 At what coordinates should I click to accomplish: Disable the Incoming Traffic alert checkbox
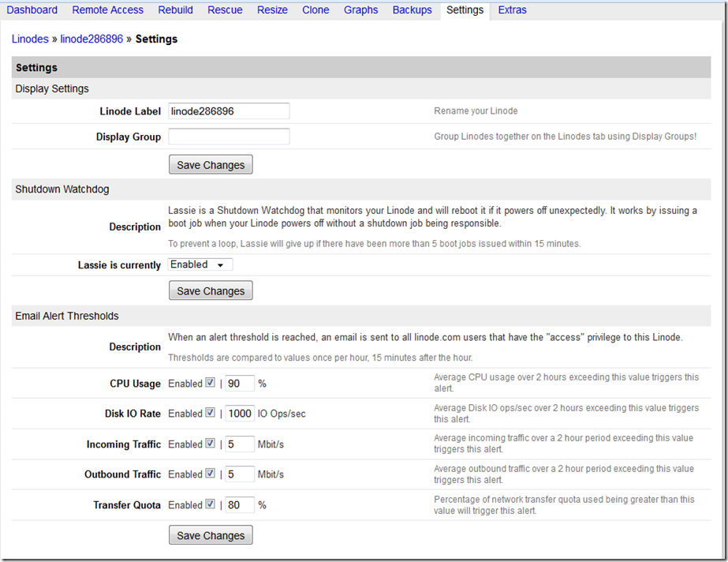click(x=211, y=443)
